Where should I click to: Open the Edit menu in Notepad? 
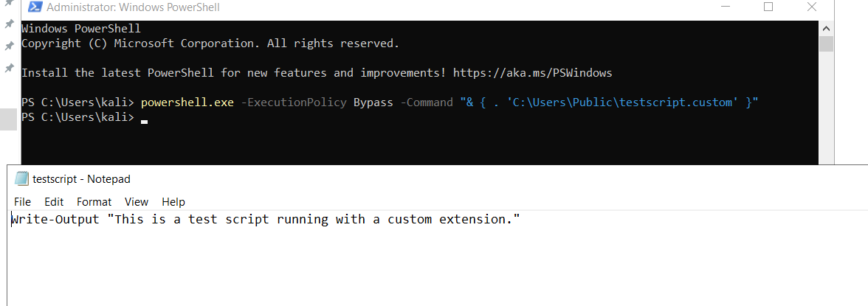pyautogui.click(x=55, y=202)
